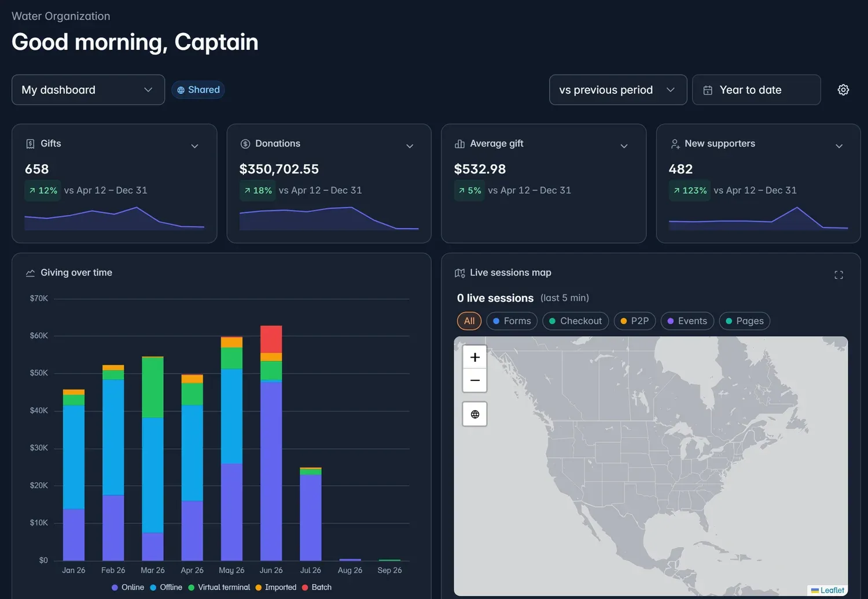Toggle the Events session filter
Viewport: 868px width, 599px height.
687,321
